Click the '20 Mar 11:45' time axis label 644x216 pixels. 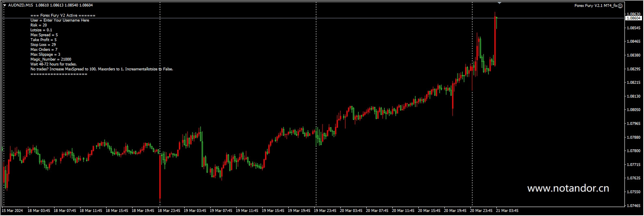click(x=403, y=211)
